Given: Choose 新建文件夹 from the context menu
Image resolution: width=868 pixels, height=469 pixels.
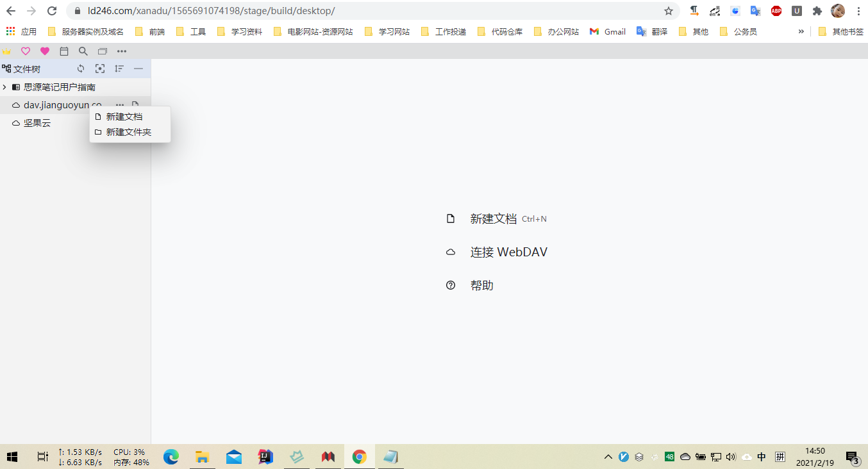Looking at the screenshot, I should 128,132.
